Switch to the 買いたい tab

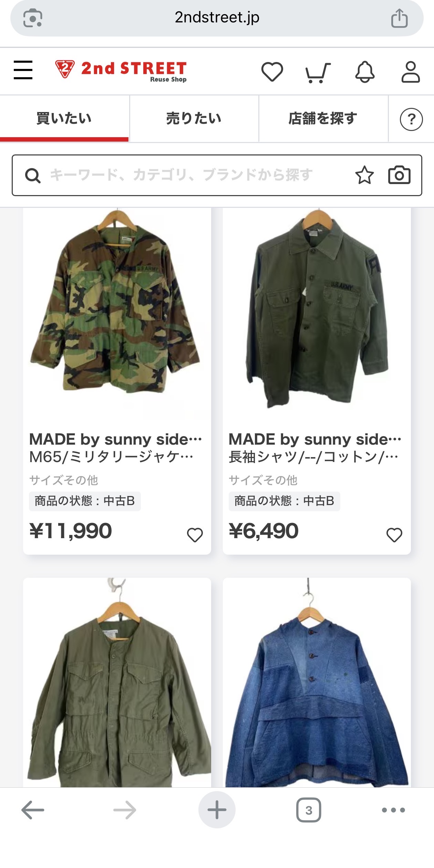click(64, 119)
